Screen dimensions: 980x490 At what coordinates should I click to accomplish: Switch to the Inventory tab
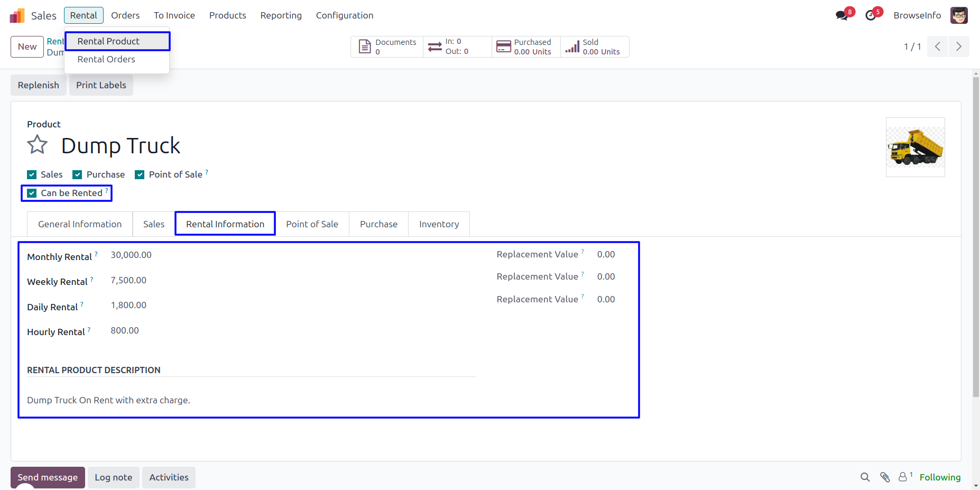439,224
